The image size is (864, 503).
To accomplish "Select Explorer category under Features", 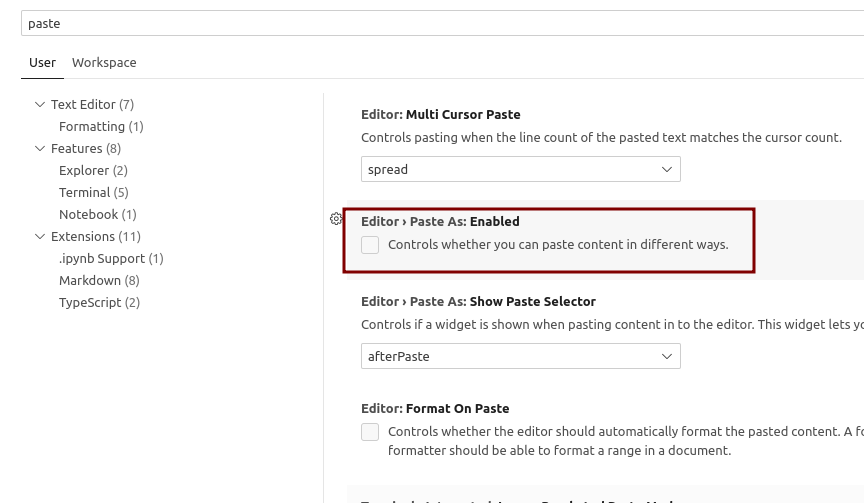I will pyautogui.click(x=94, y=171).
